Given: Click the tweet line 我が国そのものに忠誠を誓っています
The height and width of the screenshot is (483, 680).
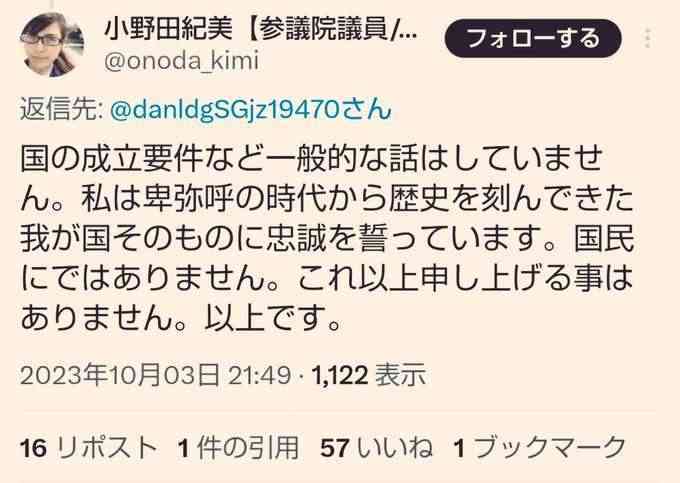Looking at the screenshot, I should click(x=284, y=239).
